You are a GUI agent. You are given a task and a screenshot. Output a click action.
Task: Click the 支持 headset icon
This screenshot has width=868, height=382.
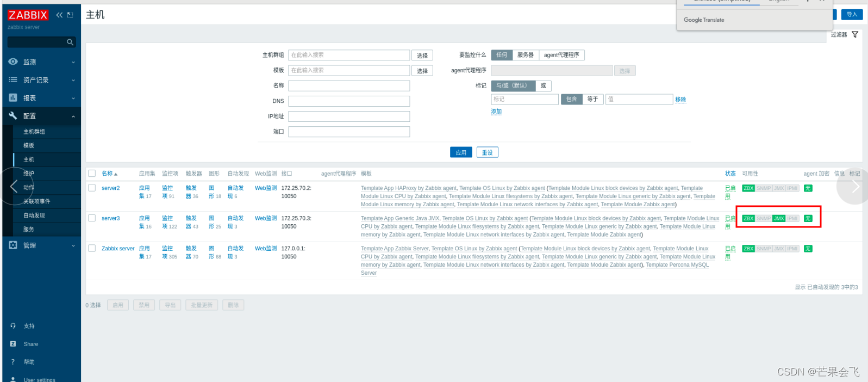(13, 326)
